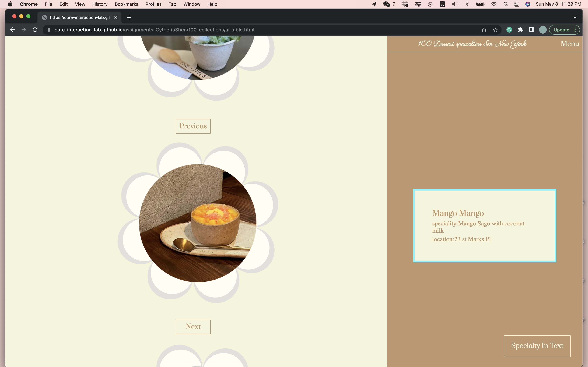This screenshot has height=367, width=588.
Task: Open the Edit menu
Action: click(x=64, y=4)
